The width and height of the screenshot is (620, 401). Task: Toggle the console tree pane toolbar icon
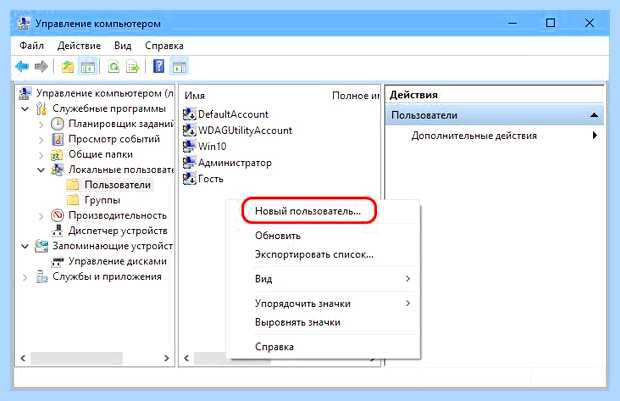[x=88, y=66]
